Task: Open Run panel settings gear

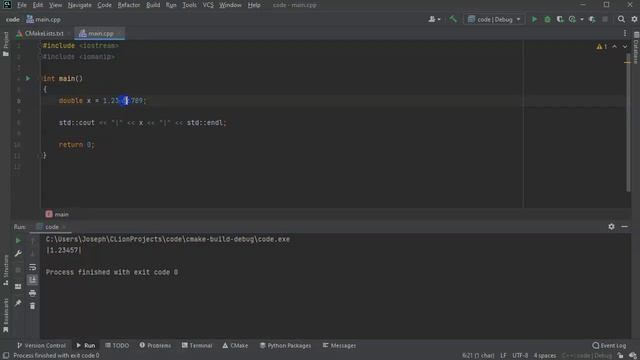Action: click(611, 227)
